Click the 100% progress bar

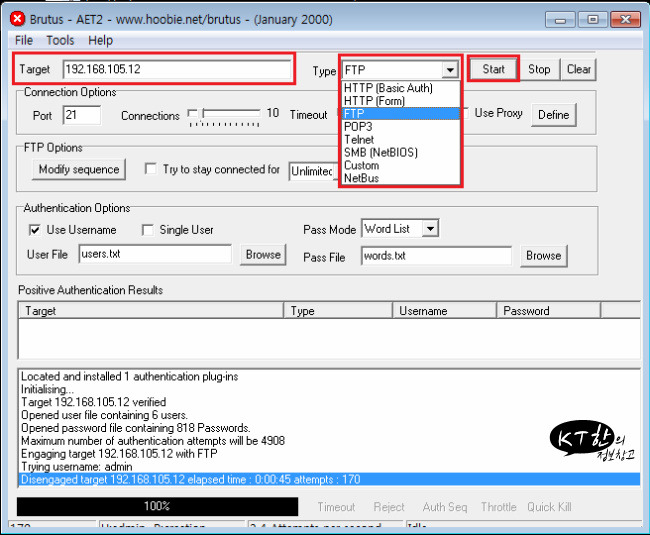click(157, 506)
